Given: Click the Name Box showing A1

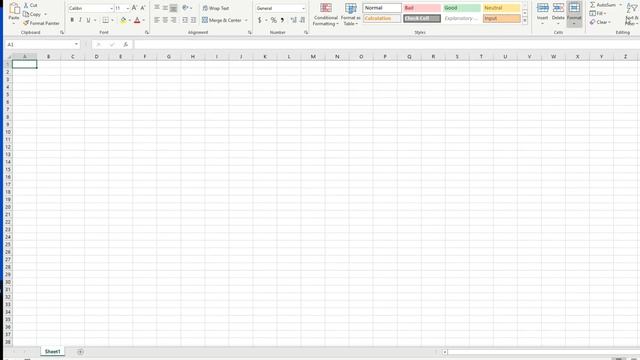Looking at the screenshot, I should point(42,44).
